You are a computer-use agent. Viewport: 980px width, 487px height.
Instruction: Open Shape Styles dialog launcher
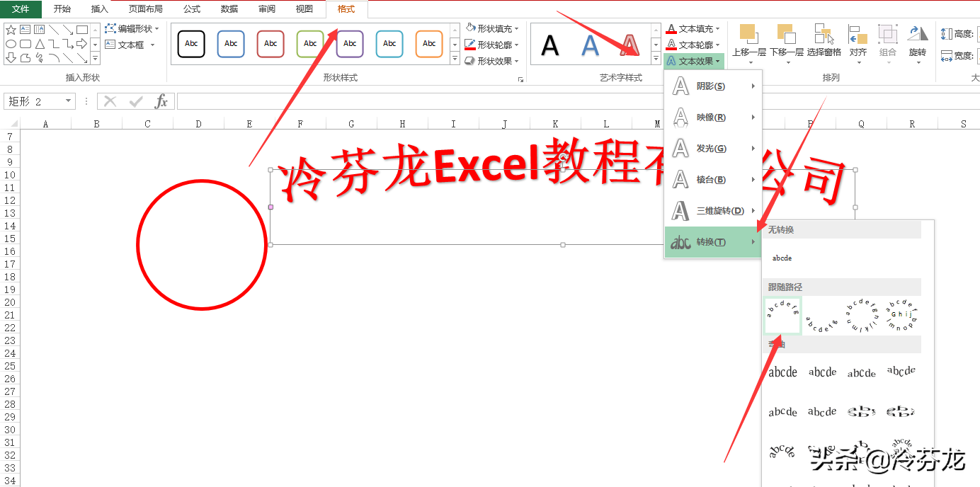521,80
